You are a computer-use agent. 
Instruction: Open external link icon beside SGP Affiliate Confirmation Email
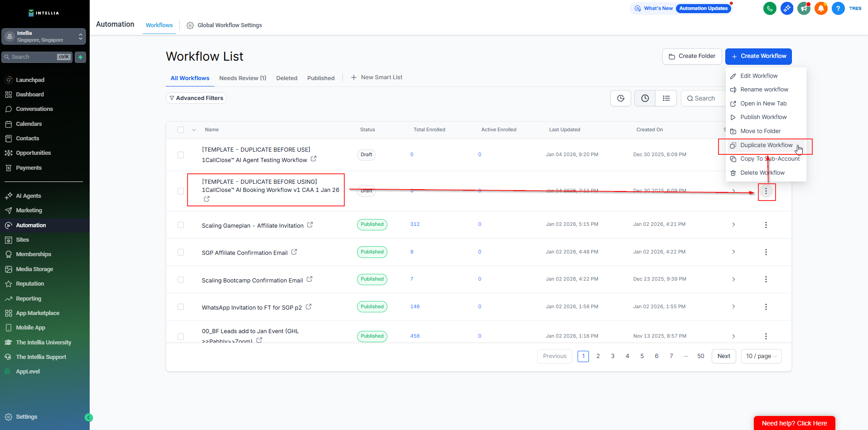pos(294,252)
